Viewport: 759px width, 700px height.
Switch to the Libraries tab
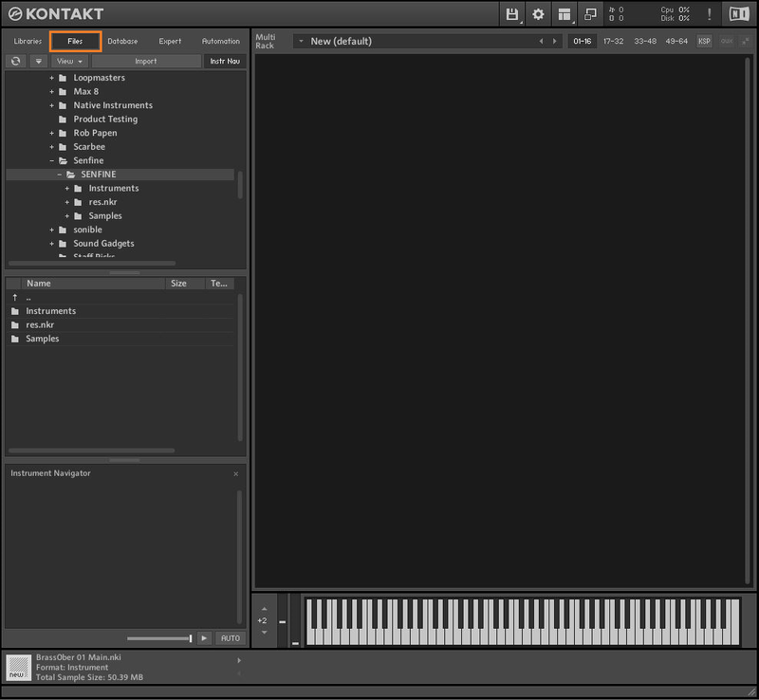[x=28, y=41]
